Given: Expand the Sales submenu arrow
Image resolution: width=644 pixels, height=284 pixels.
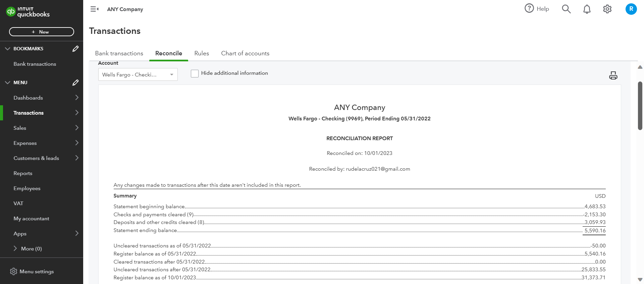Looking at the screenshot, I should [x=77, y=128].
